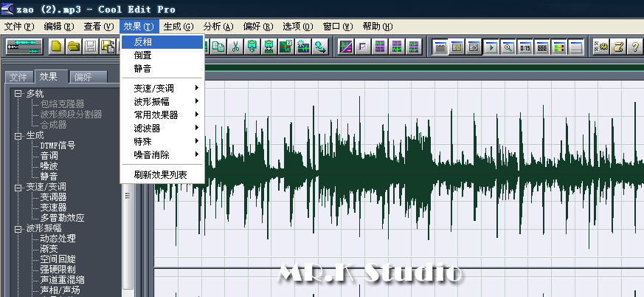Open the 查看(V) menu

point(99,27)
